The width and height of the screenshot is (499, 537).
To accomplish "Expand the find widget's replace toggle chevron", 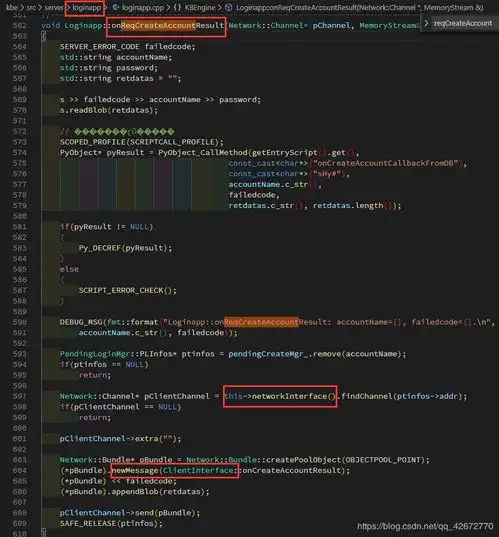I will coord(426,23).
